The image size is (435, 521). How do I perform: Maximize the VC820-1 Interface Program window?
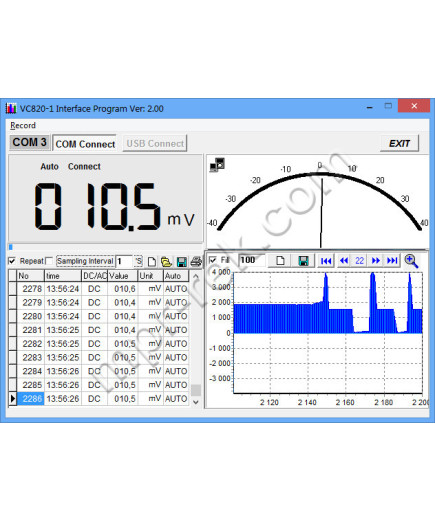(x=388, y=106)
